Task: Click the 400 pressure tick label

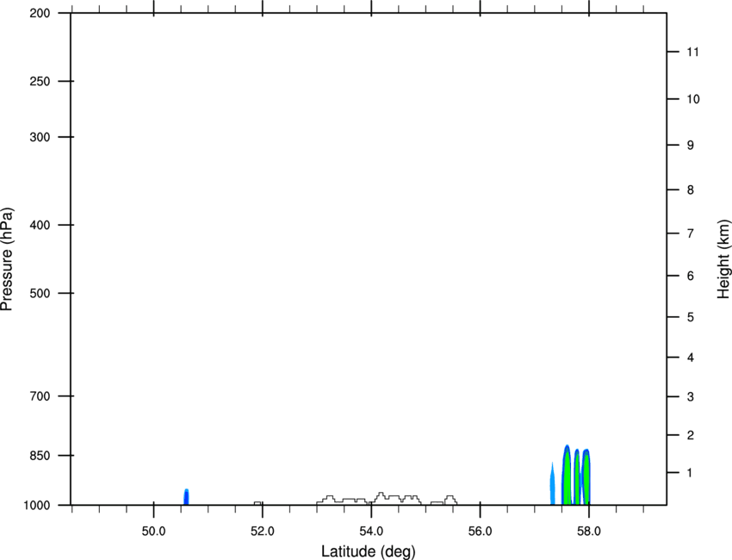Action: coord(40,225)
